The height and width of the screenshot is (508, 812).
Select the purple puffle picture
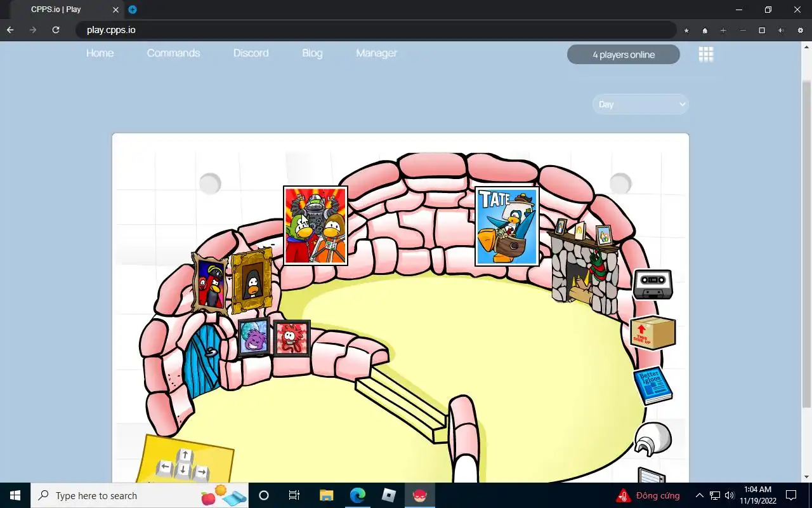tap(254, 338)
